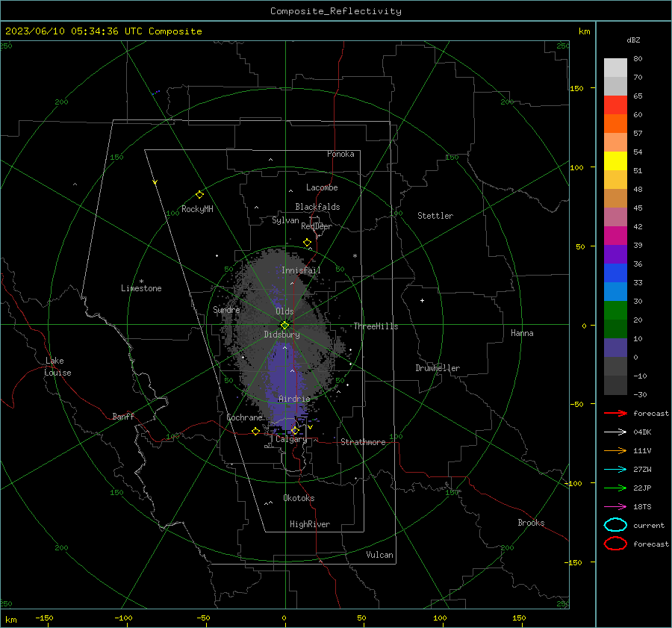Select the bright yellow swatch in the dBZ scale
The height and width of the screenshot is (628, 672).
point(615,161)
